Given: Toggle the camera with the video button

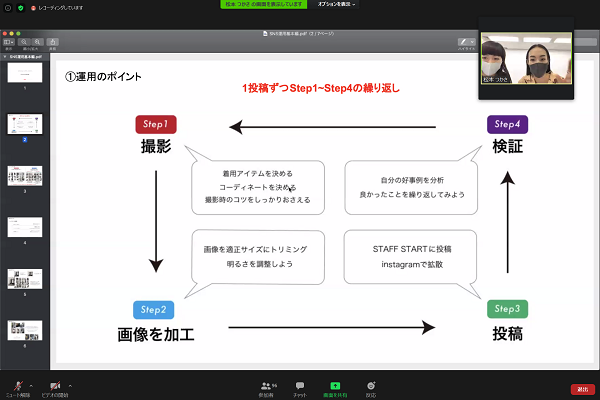Looking at the screenshot, I should click(56, 384).
